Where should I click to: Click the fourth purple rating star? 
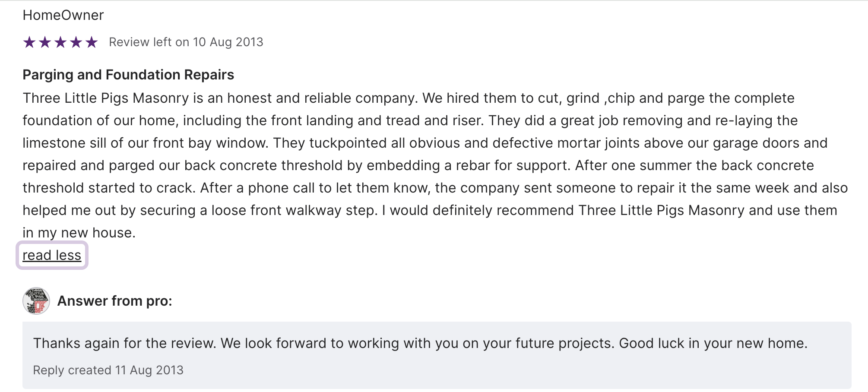point(76,42)
